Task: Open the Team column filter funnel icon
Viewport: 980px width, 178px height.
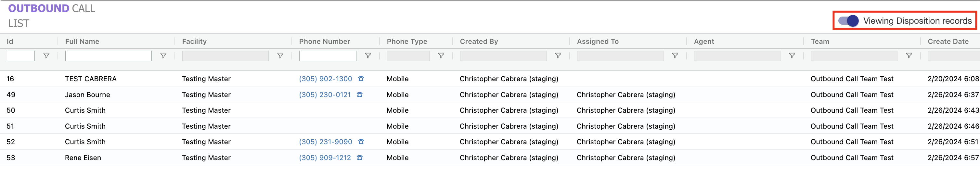Action: (x=909, y=56)
